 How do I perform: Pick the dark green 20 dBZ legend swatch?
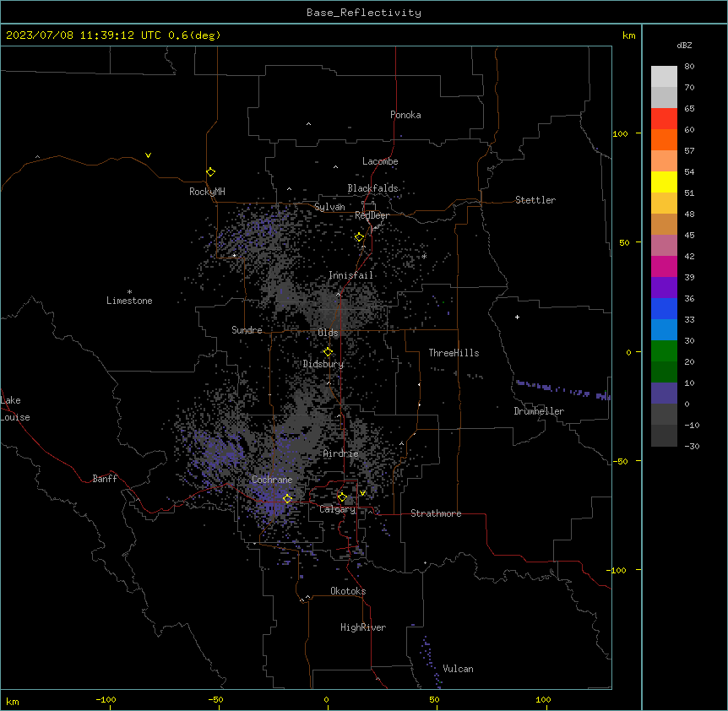coord(664,372)
